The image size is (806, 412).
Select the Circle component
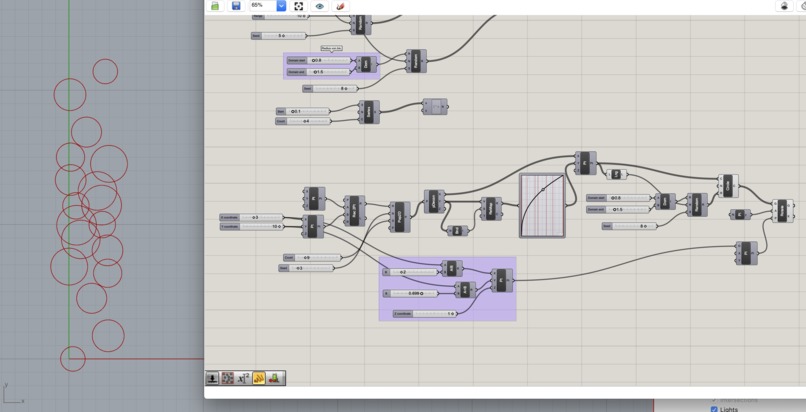[x=728, y=185]
